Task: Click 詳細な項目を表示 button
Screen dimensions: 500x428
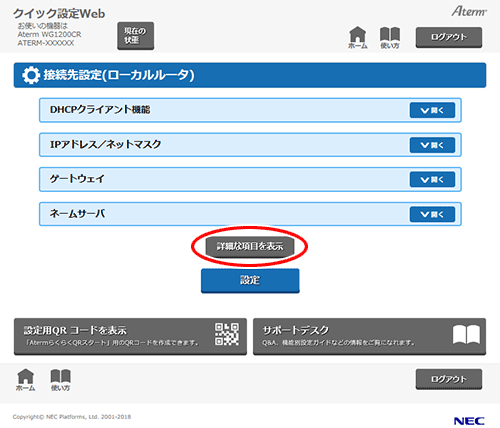Action: click(250, 247)
